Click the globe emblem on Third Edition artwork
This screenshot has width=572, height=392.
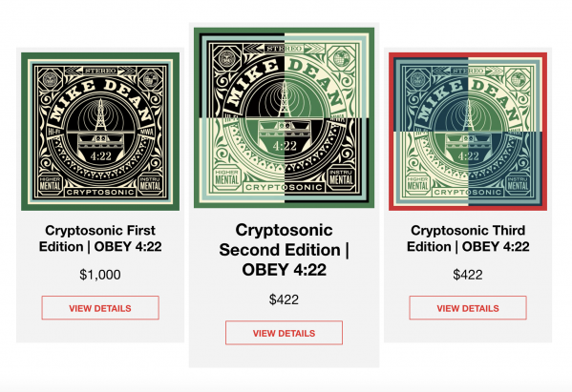point(519,79)
